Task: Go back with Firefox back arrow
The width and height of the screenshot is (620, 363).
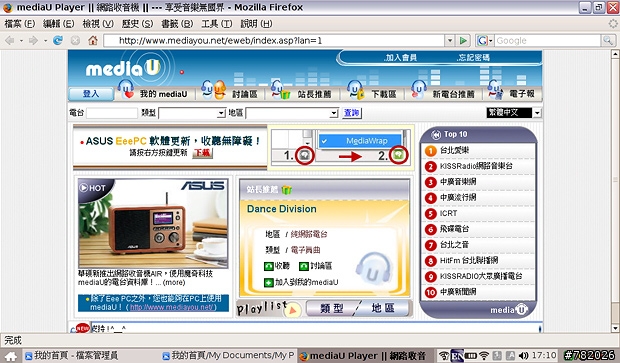Action: click(x=10, y=40)
